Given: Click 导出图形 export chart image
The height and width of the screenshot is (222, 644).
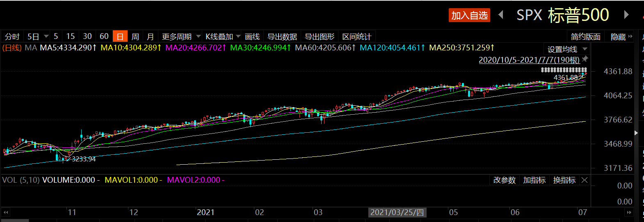Looking at the screenshot, I should point(320,36).
